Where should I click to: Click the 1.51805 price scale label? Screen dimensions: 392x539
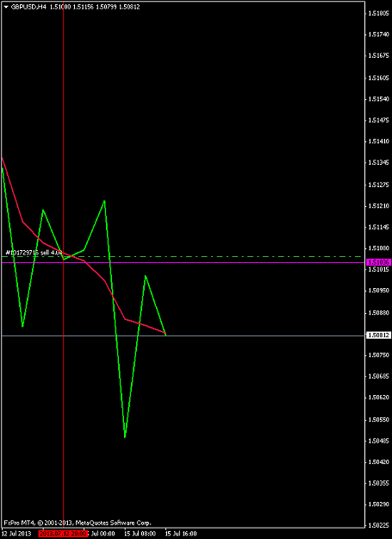click(x=379, y=14)
